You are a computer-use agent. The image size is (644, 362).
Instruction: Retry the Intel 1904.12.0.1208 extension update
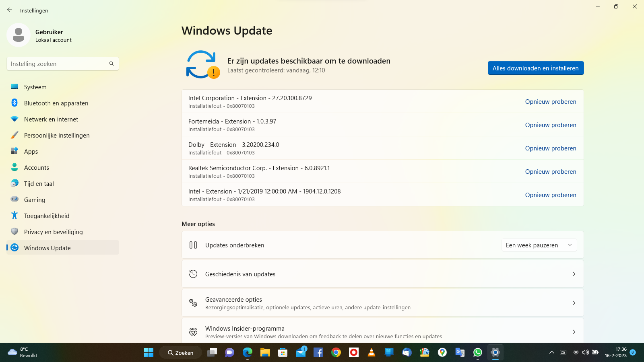[x=551, y=195]
